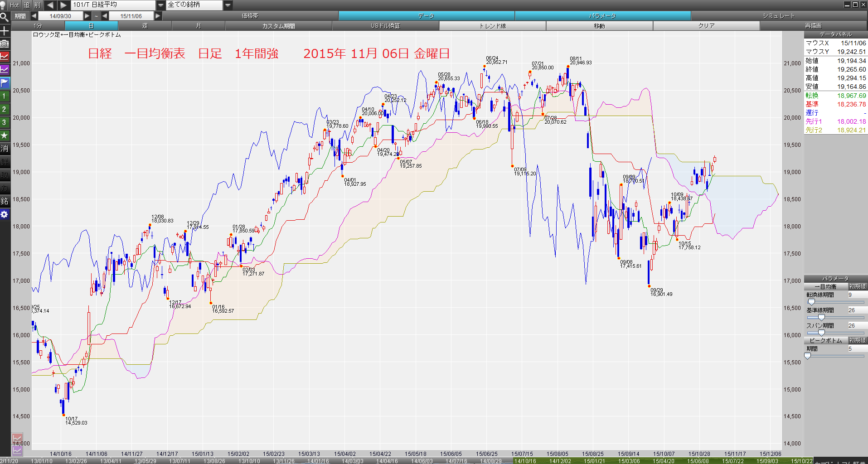Click the purple chart indicator icon
This screenshot has width=868, height=464.
pos(5,70)
